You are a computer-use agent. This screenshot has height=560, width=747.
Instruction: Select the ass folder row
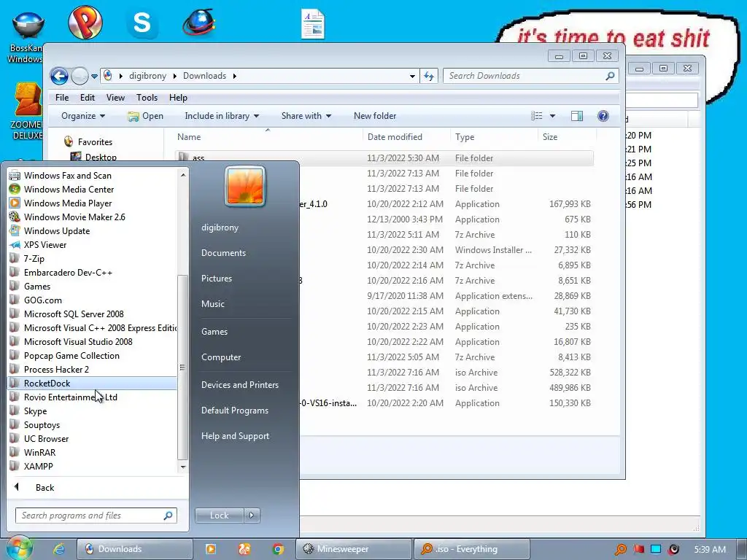coord(384,157)
